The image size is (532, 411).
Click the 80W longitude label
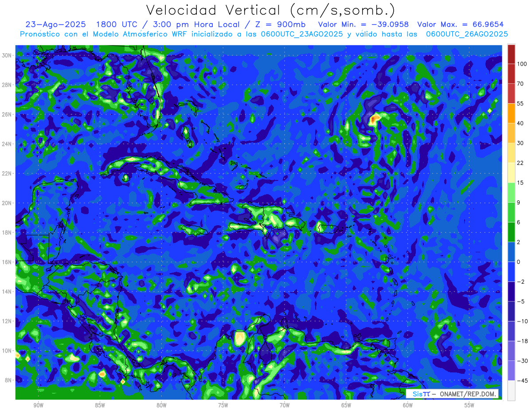[161, 405]
